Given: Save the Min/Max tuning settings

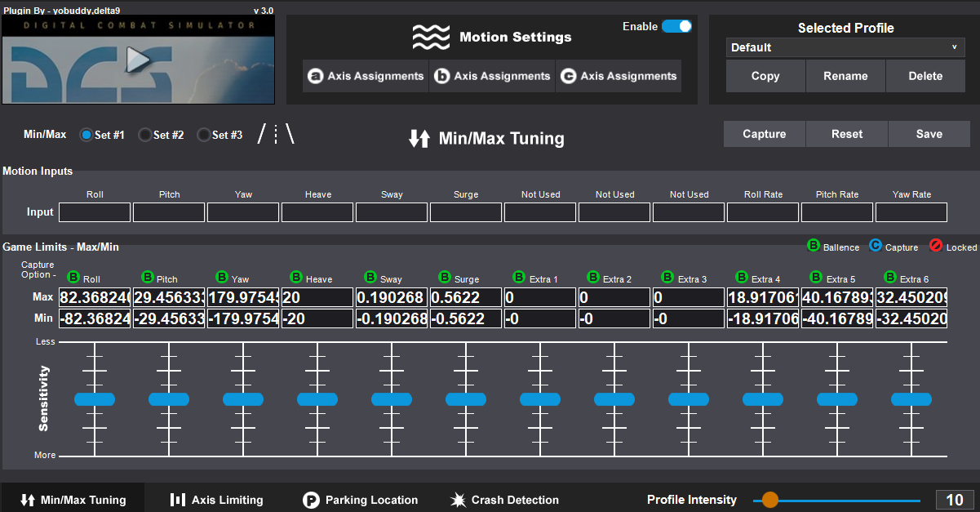Looking at the screenshot, I should [929, 134].
